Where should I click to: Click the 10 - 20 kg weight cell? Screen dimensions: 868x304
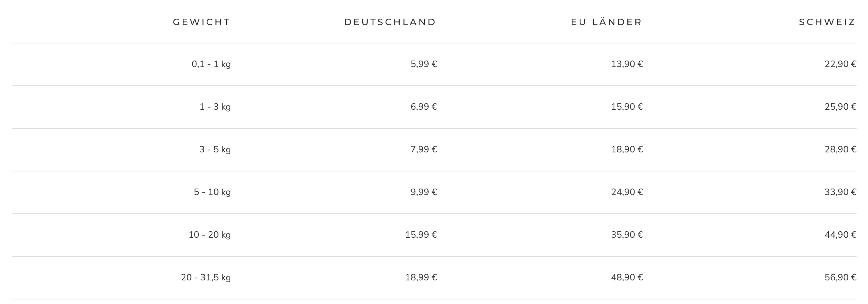[x=209, y=235]
